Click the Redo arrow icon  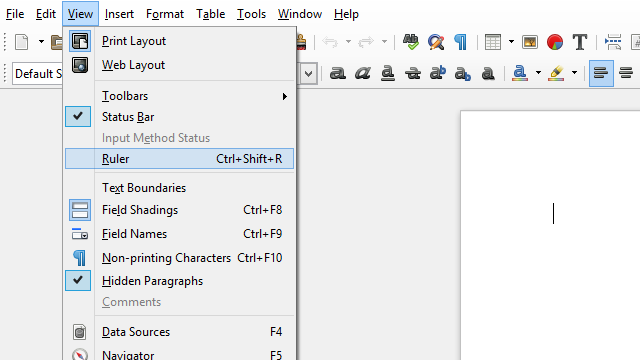[x=366, y=42]
